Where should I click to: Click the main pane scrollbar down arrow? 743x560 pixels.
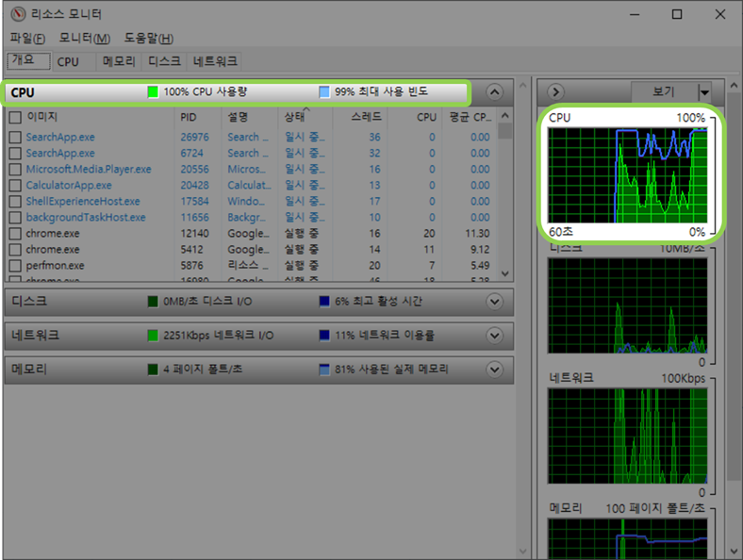click(x=523, y=552)
